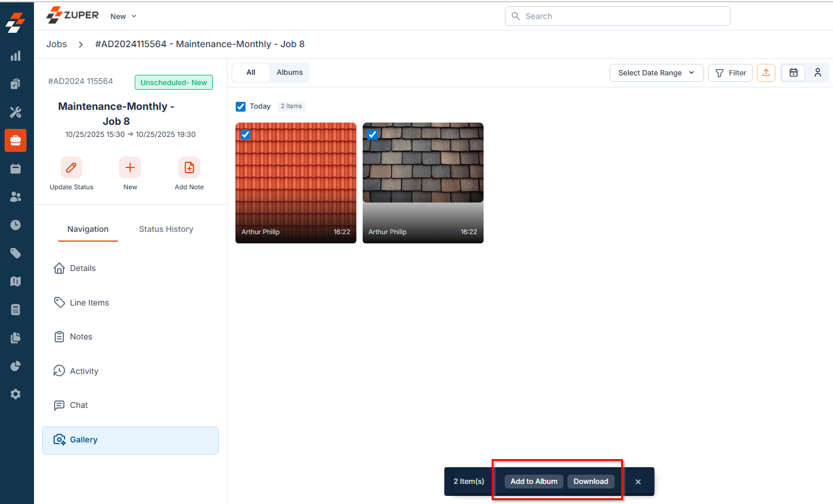Switch to the Status History tab
The image size is (833, 504).
[x=166, y=229]
